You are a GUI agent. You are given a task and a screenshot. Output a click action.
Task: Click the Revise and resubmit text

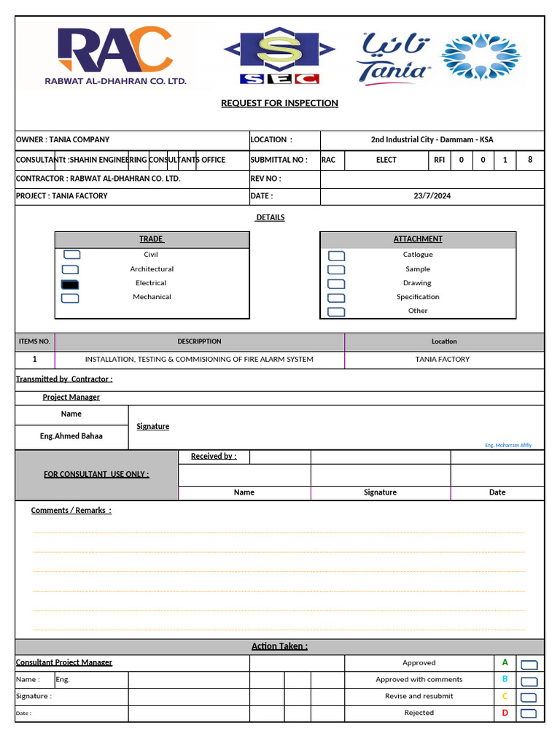(419, 697)
